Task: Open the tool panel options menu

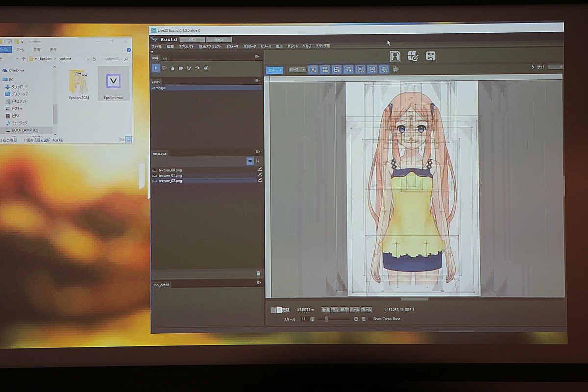Action: pyautogui.click(x=257, y=57)
